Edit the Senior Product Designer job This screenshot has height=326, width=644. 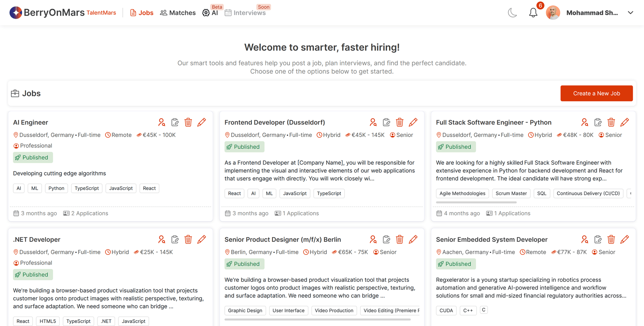pos(413,239)
